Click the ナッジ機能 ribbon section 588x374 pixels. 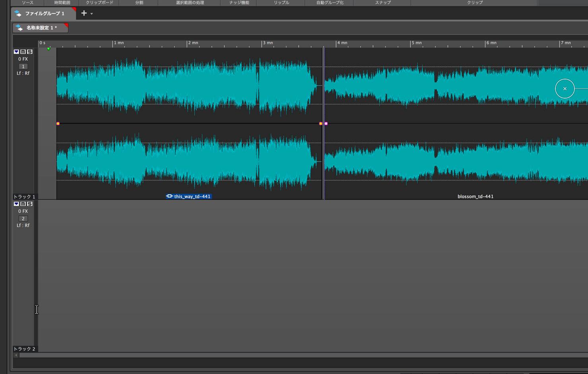tap(239, 2)
